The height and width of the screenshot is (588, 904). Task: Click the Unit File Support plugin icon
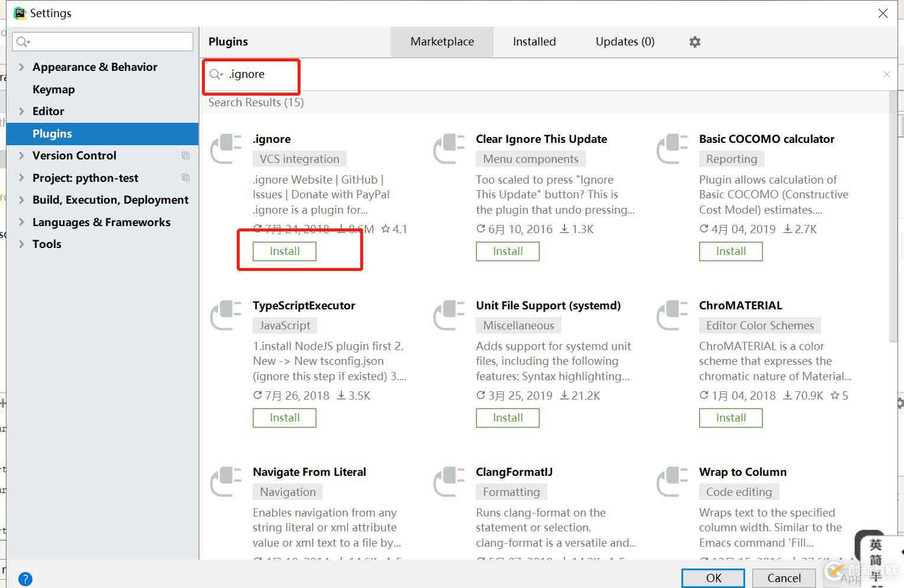point(449,315)
